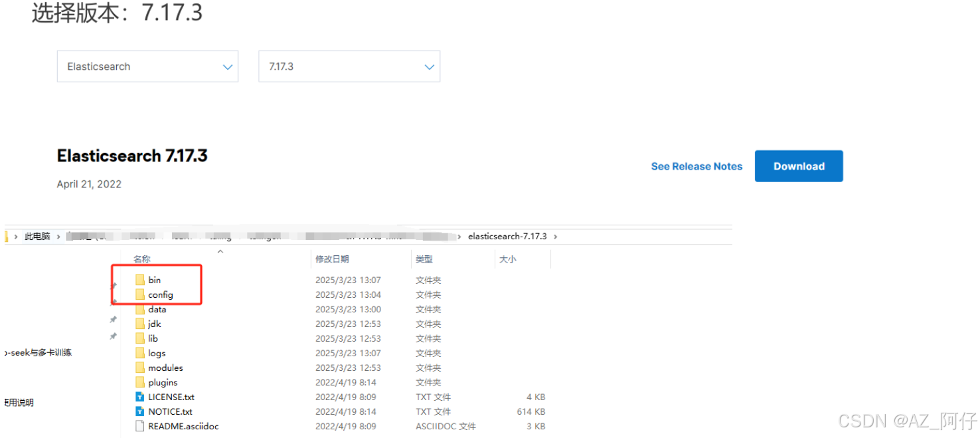The height and width of the screenshot is (438, 980).
Task: Expand the chevron right after 此电脑
Action: [58, 237]
